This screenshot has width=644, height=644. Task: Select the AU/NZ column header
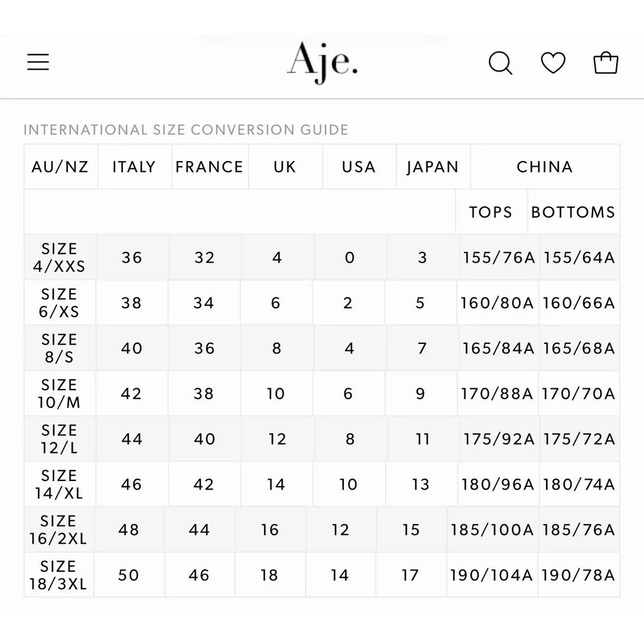point(60,167)
